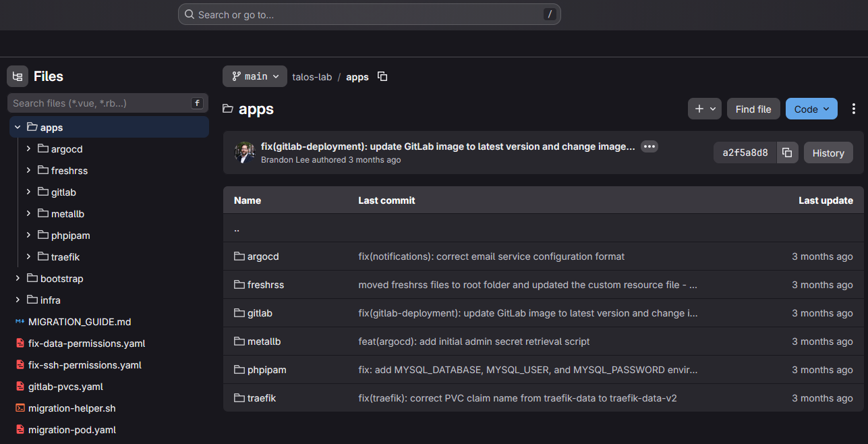Expand the bootstrap folder chevron
The width and height of the screenshot is (868, 444).
click(x=18, y=278)
